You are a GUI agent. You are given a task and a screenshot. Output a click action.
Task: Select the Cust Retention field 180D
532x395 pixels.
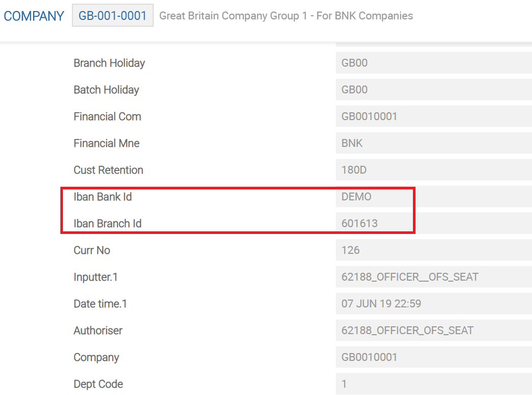coord(433,170)
